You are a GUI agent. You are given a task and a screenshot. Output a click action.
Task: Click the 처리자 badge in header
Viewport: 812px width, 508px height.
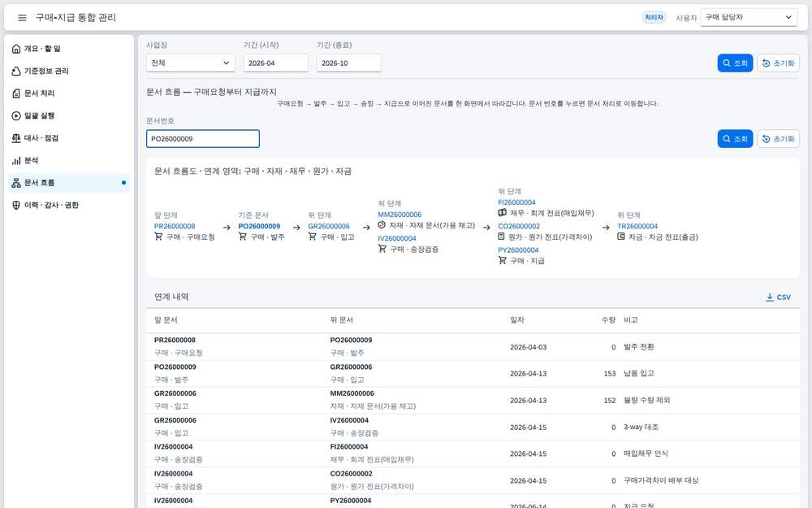click(x=654, y=18)
